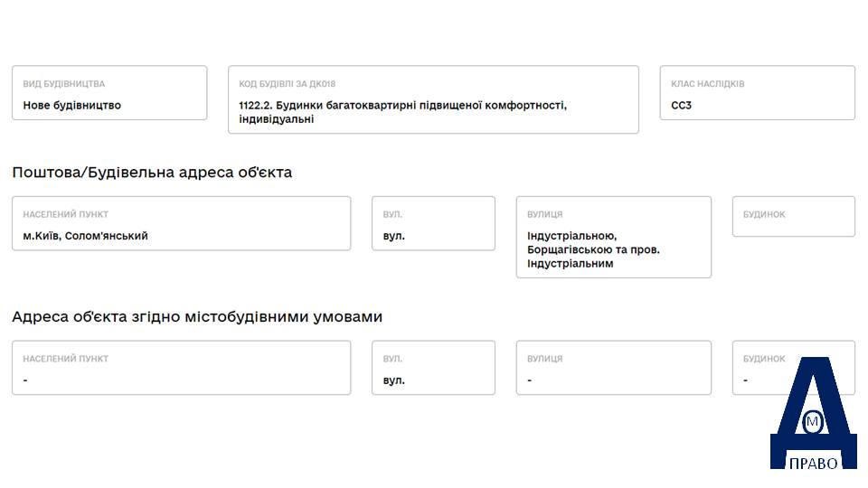Click the ПРАВО logo with letter A

813,413
